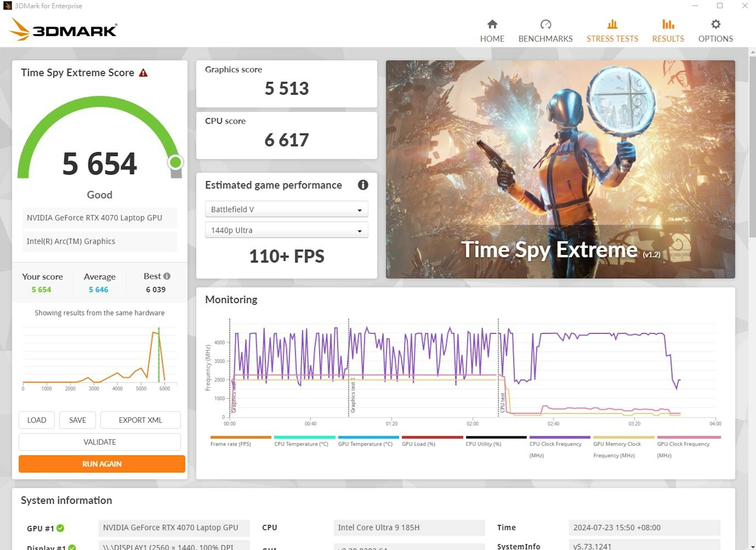Click the Best score 6 039
756x550 pixels.
click(x=156, y=289)
